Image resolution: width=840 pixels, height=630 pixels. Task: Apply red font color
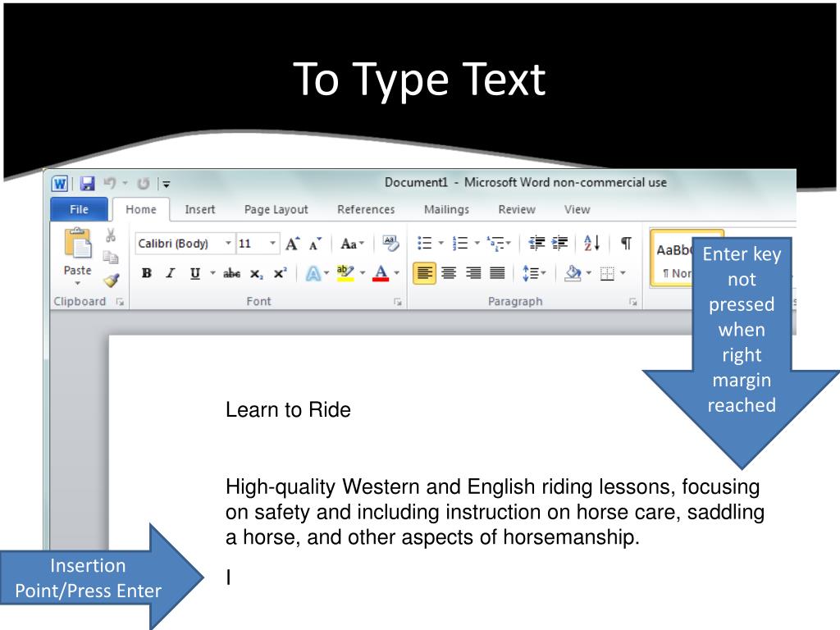pyautogui.click(x=381, y=273)
